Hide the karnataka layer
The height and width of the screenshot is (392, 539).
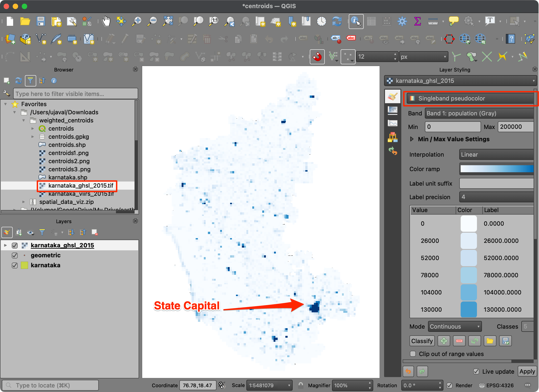[x=15, y=265]
